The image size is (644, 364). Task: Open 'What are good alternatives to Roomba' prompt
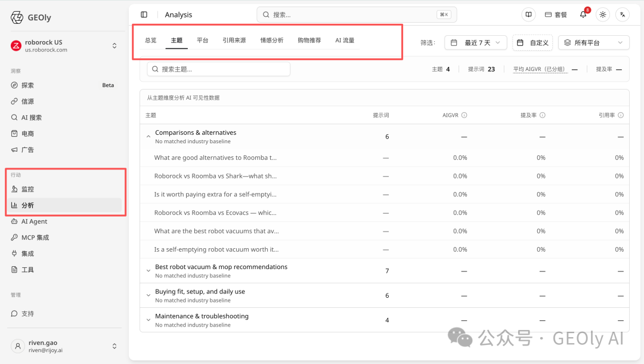coord(215,158)
